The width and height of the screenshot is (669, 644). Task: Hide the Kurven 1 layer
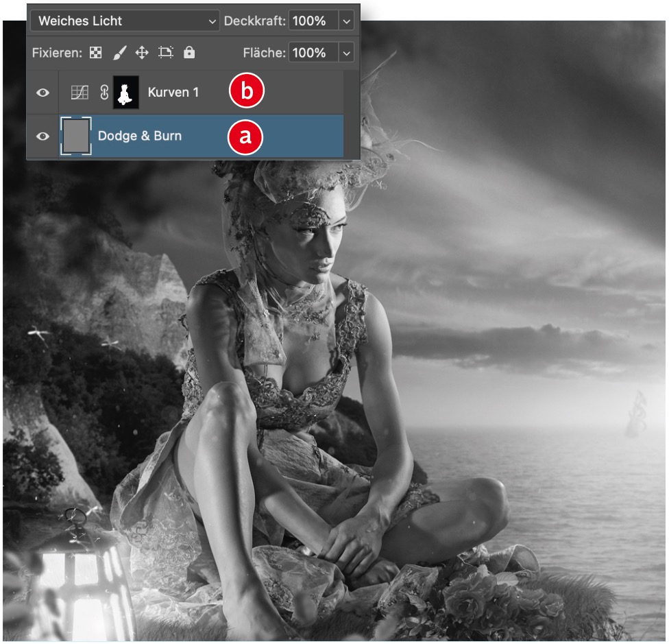42,92
